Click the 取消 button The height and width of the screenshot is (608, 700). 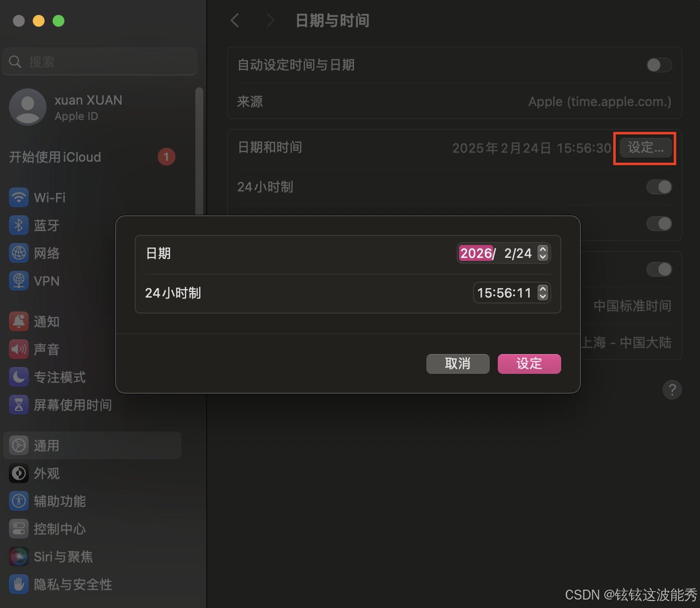[458, 364]
